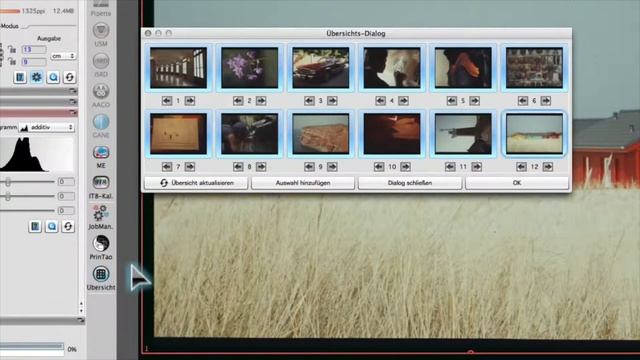
Task: Move thumbnail 1 right with its arrow
Action: pyautogui.click(x=190, y=100)
